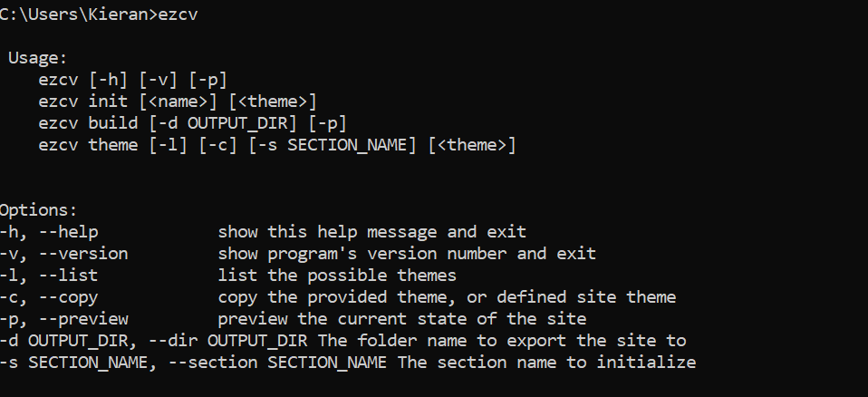Click 'list the possible themes' description
Screen dimensions: 868x397
click(x=337, y=276)
